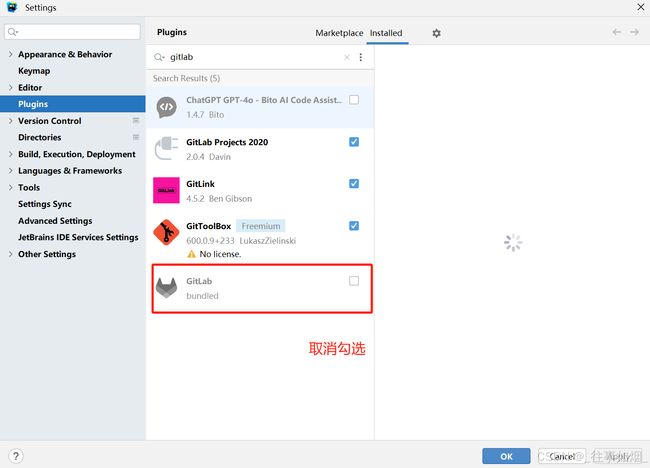Open Advanced Settings page
The width and height of the screenshot is (650, 468).
click(x=55, y=221)
